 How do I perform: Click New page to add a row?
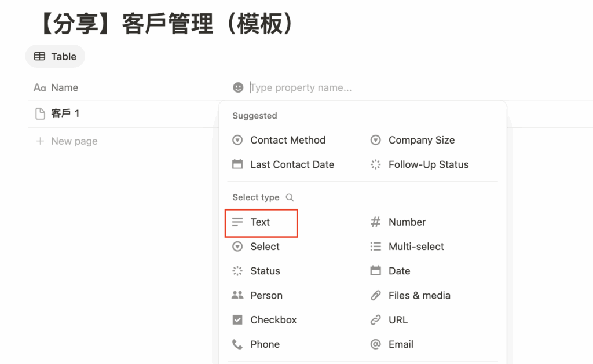(x=74, y=141)
